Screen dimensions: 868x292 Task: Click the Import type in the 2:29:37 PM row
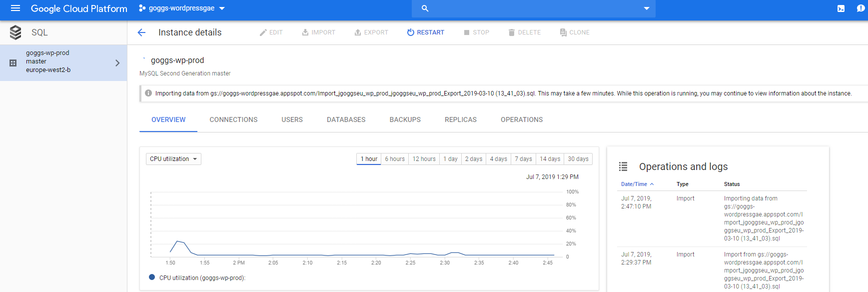(x=686, y=254)
